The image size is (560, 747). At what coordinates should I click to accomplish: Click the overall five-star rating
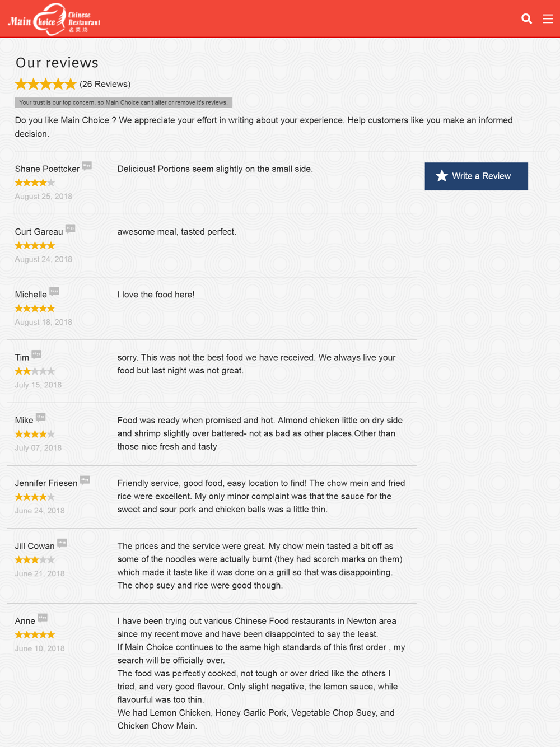pos(45,84)
